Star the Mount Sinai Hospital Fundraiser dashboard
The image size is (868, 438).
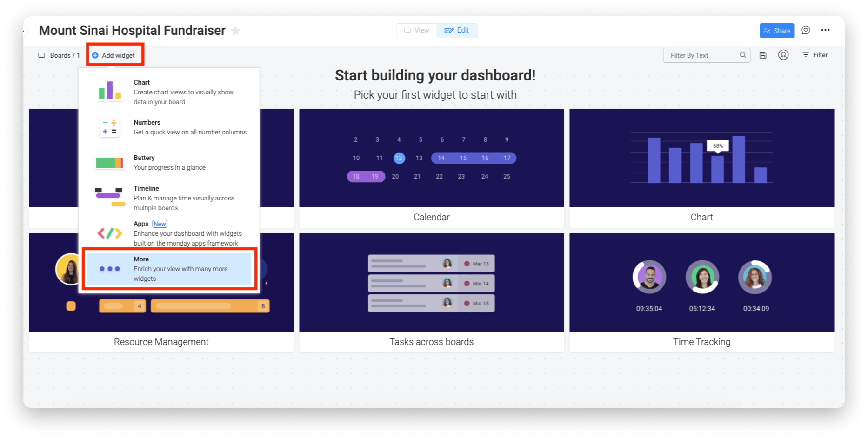click(235, 31)
